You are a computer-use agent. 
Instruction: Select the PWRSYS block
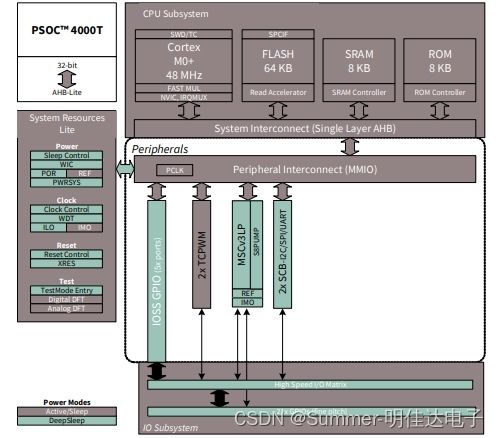coord(66,182)
